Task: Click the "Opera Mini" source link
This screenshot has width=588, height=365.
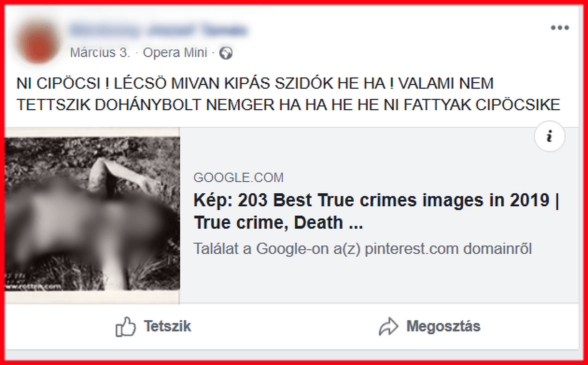Action: coord(175,53)
